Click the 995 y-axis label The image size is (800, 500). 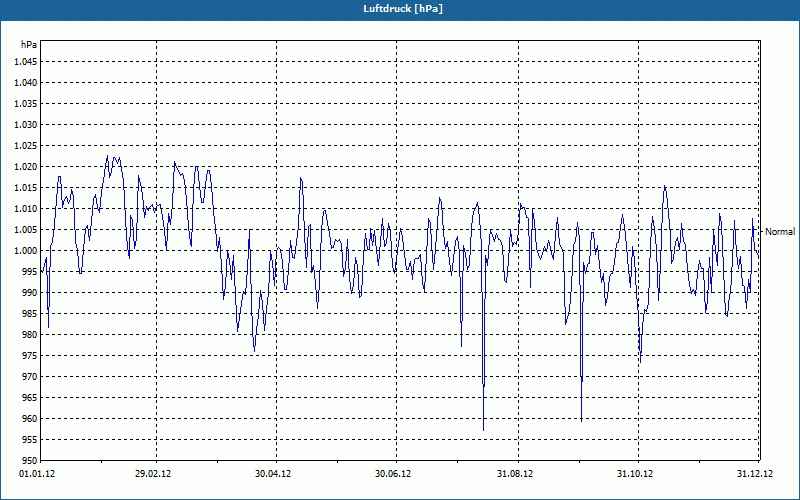pos(30,271)
